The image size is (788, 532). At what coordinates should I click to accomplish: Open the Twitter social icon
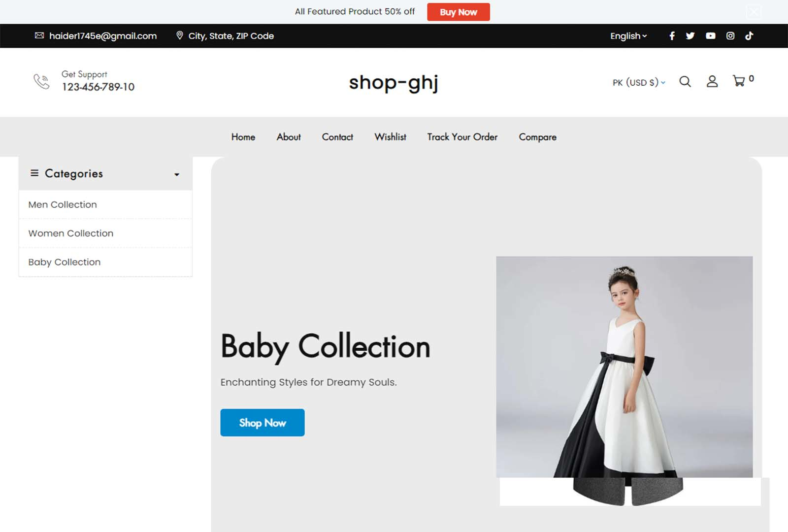pyautogui.click(x=690, y=36)
